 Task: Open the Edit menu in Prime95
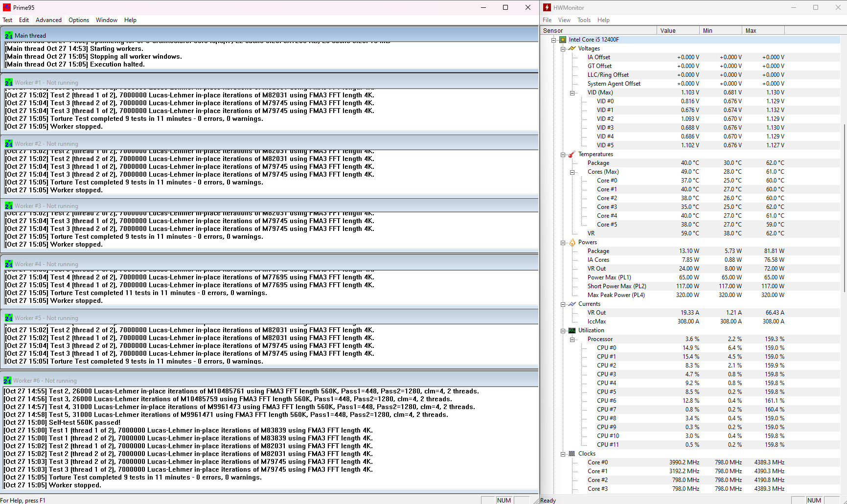(24, 20)
